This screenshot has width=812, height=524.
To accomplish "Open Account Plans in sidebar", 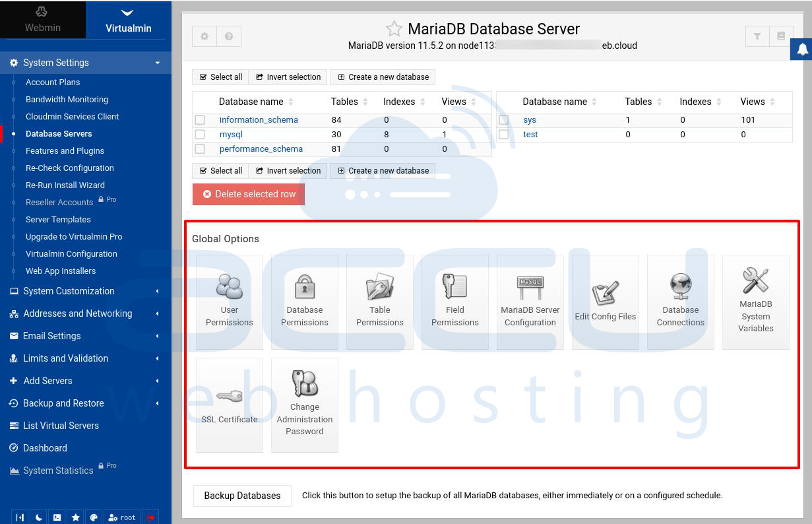I will click(x=53, y=82).
